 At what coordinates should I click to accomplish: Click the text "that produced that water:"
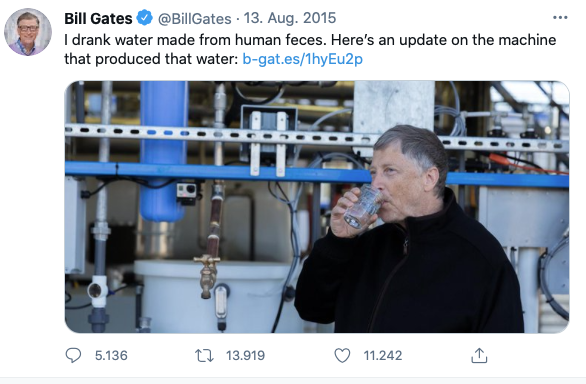pyautogui.click(x=151, y=59)
